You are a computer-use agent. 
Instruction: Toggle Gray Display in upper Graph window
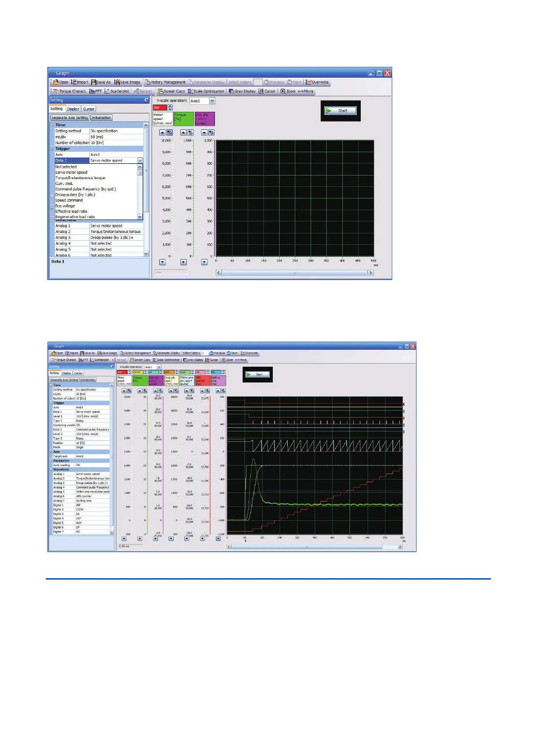coord(242,91)
